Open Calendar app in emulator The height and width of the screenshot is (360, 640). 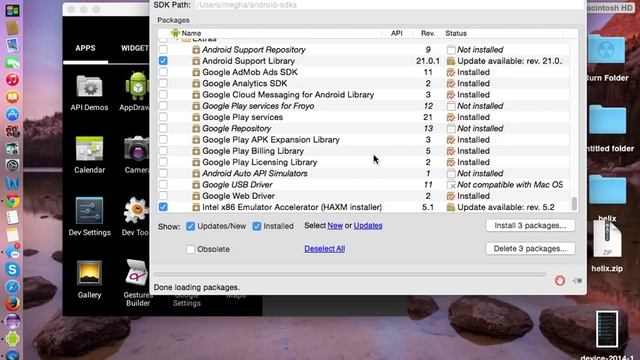coord(89,155)
